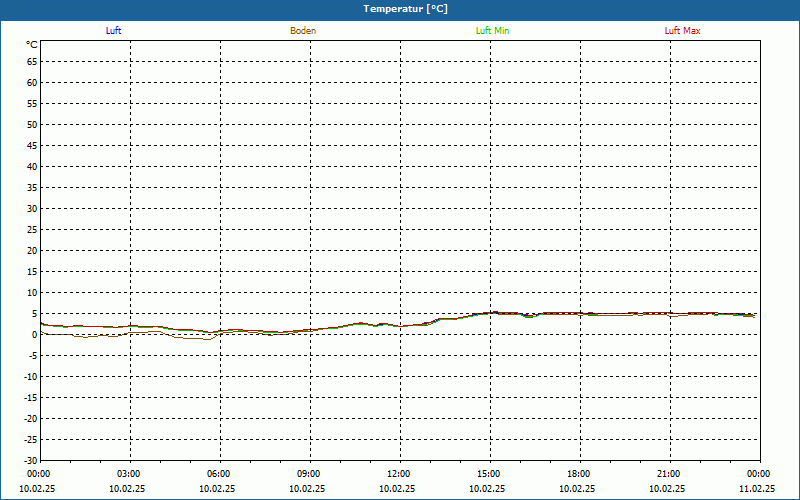The image size is (800, 500).
Task: Click the 21:00 time axis label
Action: pyautogui.click(x=668, y=474)
